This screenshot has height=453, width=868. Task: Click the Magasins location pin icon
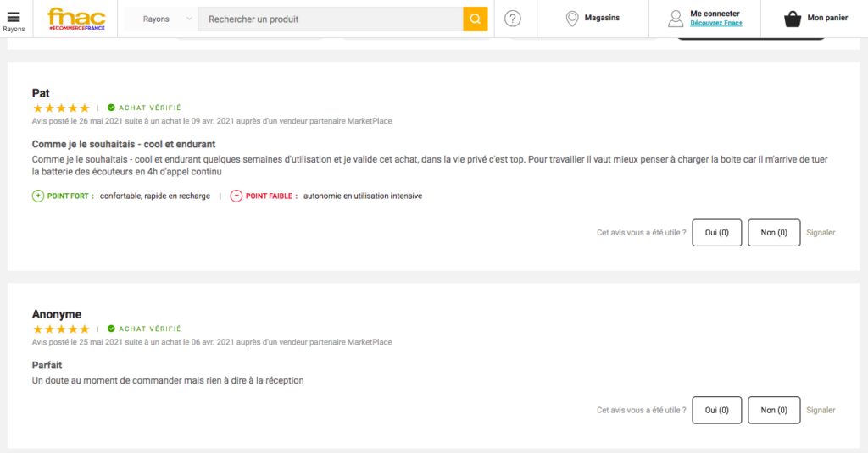click(572, 19)
